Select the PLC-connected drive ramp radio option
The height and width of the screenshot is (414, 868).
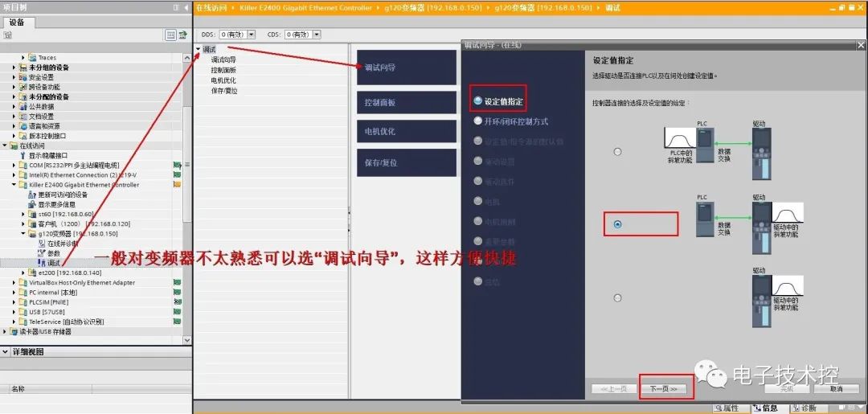618,225
